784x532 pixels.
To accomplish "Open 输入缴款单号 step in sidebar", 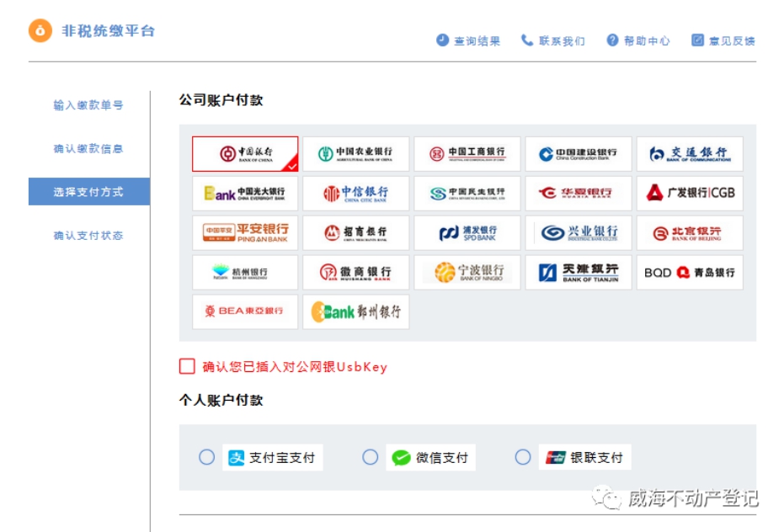I will pyautogui.click(x=88, y=105).
